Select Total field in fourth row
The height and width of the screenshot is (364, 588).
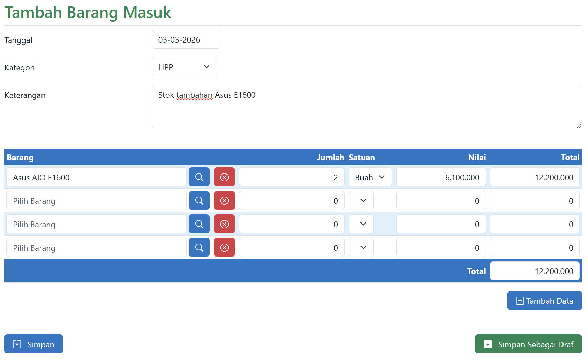(535, 247)
